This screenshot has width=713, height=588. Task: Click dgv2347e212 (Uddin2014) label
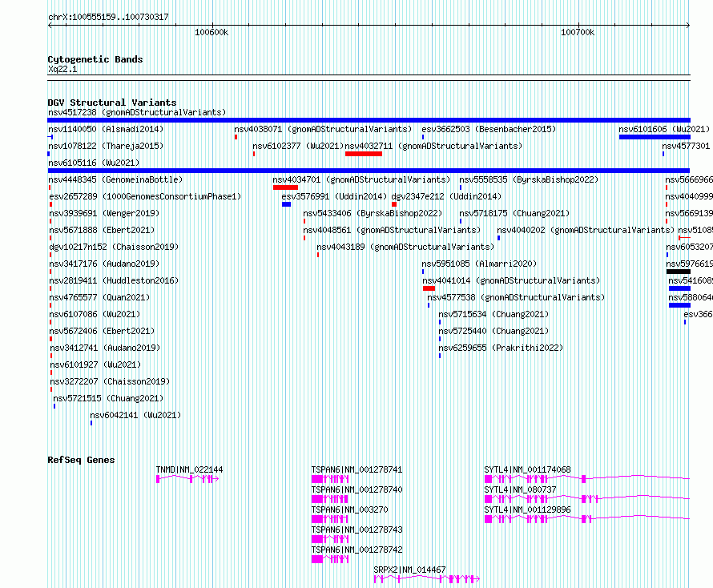pyautogui.click(x=446, y=196)
